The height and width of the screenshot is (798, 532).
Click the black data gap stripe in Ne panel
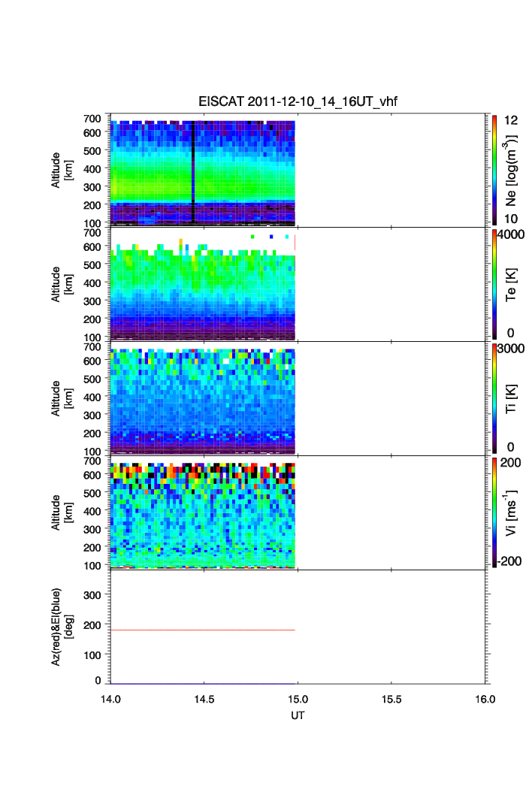pyautogui.click(x=193, y=172)
